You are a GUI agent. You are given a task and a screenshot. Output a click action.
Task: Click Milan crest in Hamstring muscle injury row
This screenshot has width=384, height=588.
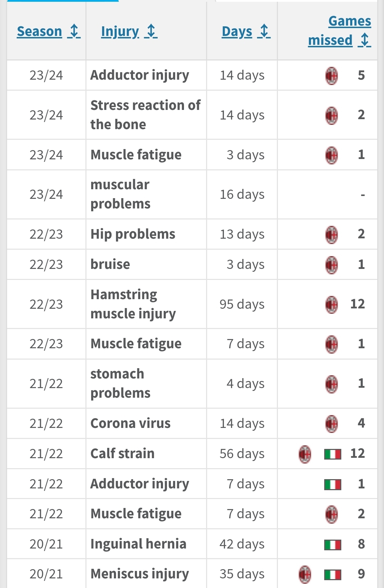(331, 304)
